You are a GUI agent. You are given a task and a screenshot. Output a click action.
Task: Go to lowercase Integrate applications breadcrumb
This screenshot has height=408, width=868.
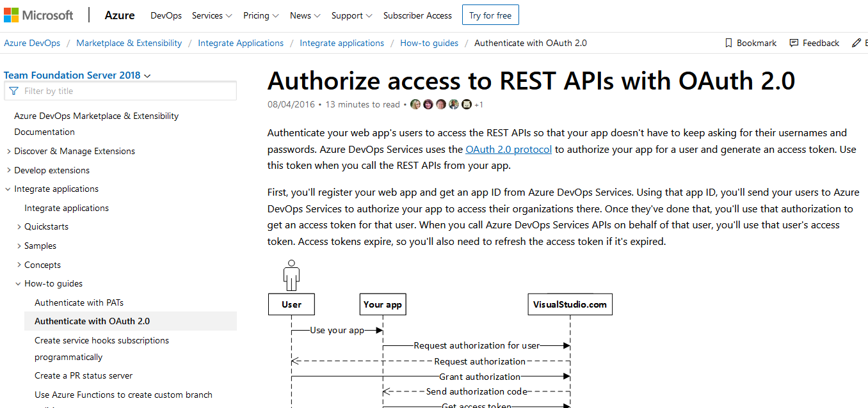342,43
